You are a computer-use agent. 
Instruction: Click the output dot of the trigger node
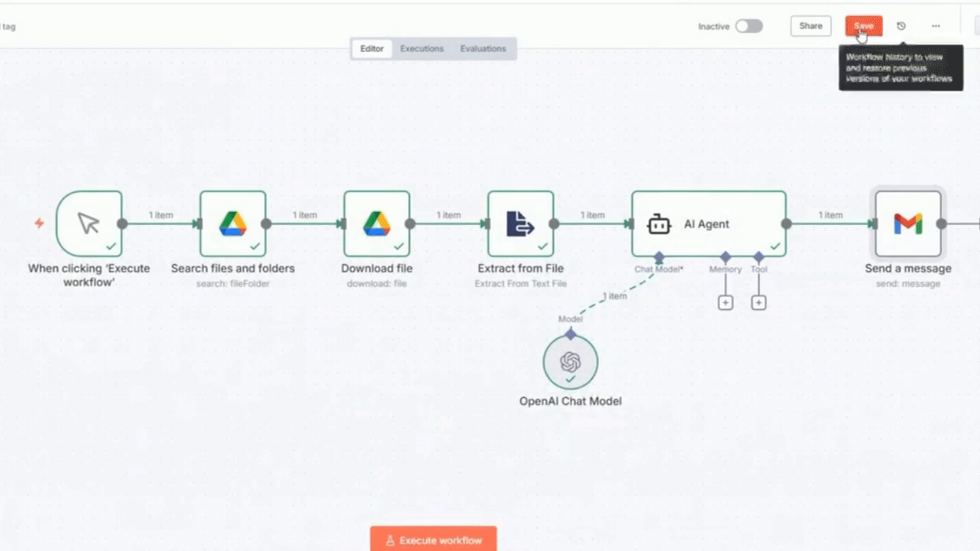coord(122,224)
